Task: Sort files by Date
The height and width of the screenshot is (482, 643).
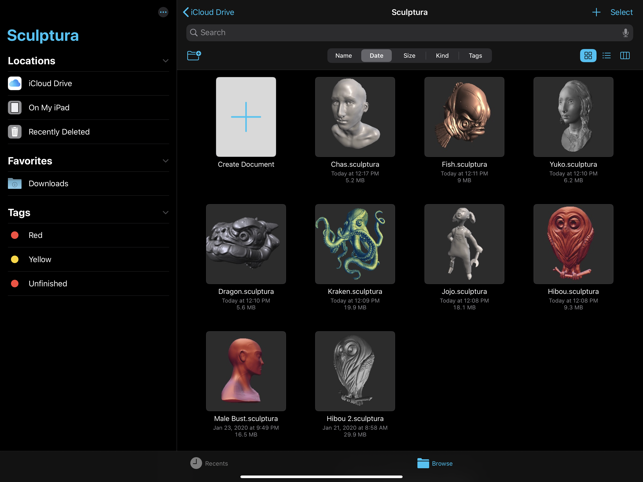Action: [376, 56]
